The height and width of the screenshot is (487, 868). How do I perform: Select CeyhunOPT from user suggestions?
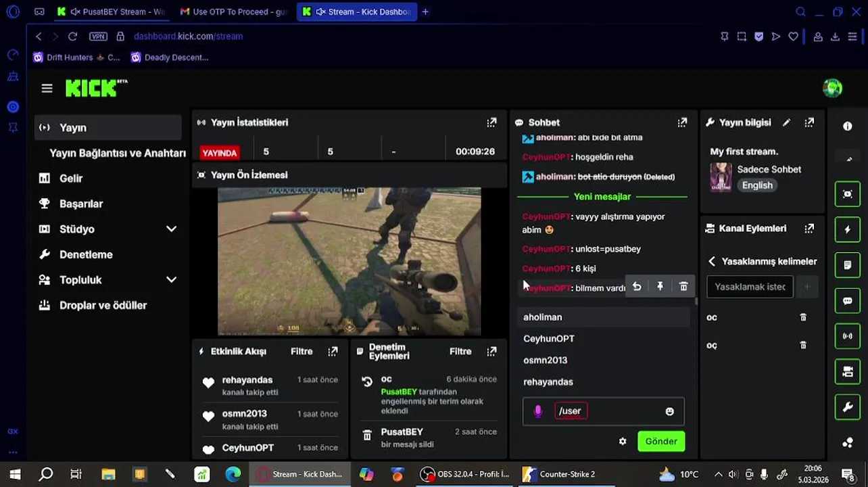605,339
